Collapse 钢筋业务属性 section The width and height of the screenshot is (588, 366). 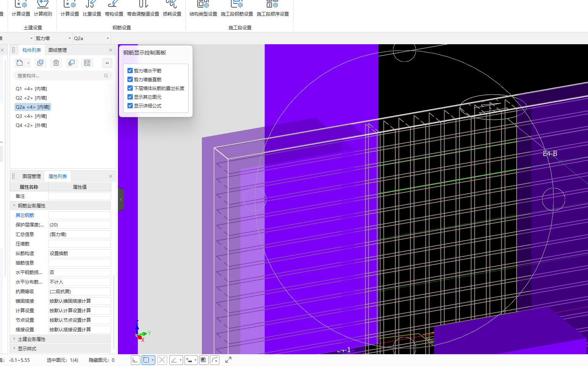click(14, 205)
